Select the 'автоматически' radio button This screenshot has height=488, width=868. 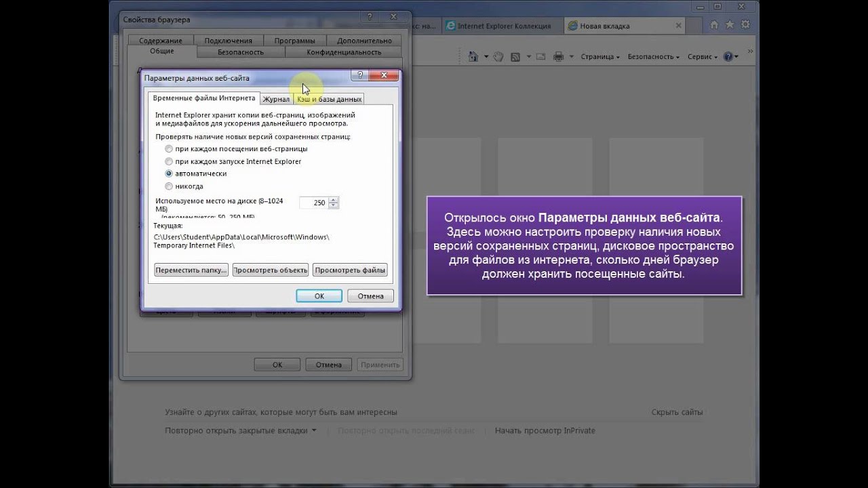[169, 174]
